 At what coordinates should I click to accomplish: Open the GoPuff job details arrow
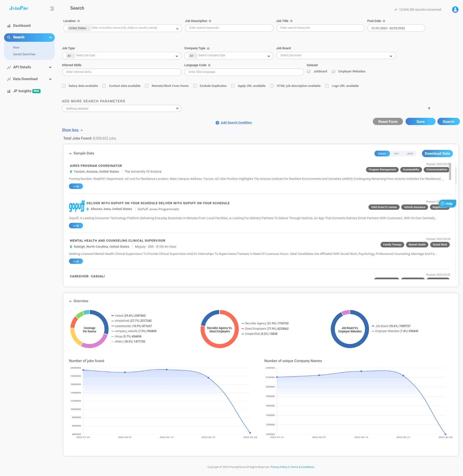coord(76,225)
